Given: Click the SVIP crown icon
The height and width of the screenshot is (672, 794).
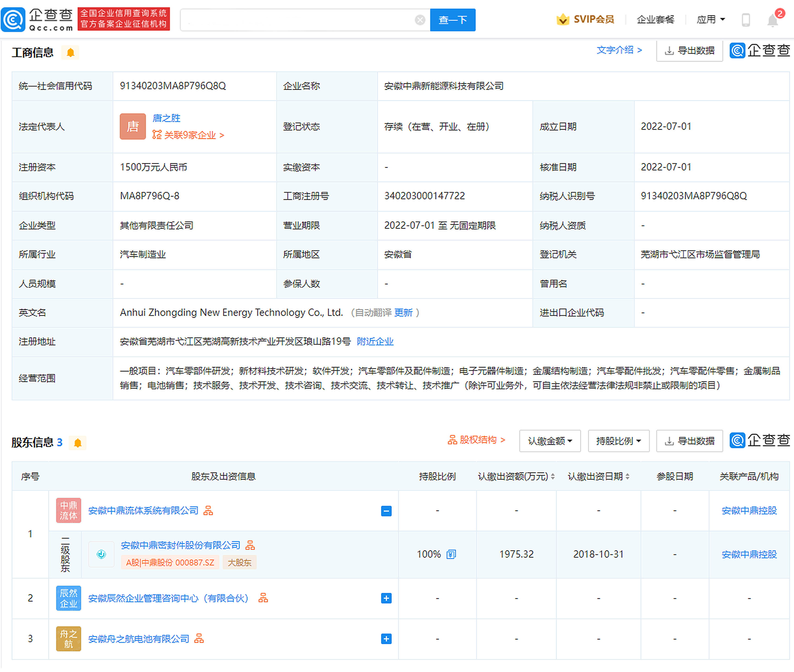Looking at the screenshot, I should point(563,19).
